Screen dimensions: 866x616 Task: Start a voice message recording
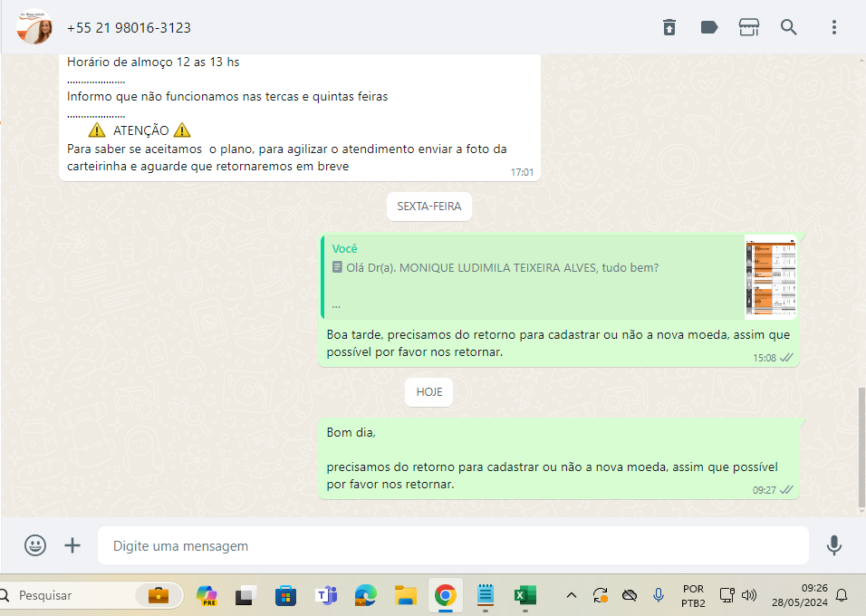click(834, 545)
